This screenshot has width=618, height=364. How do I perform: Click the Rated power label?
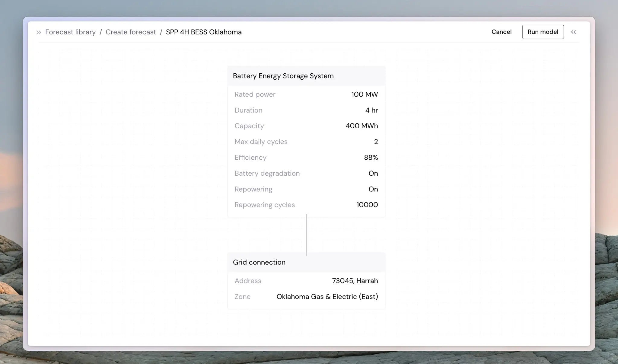pyautogui.click(x=255, y=94)
